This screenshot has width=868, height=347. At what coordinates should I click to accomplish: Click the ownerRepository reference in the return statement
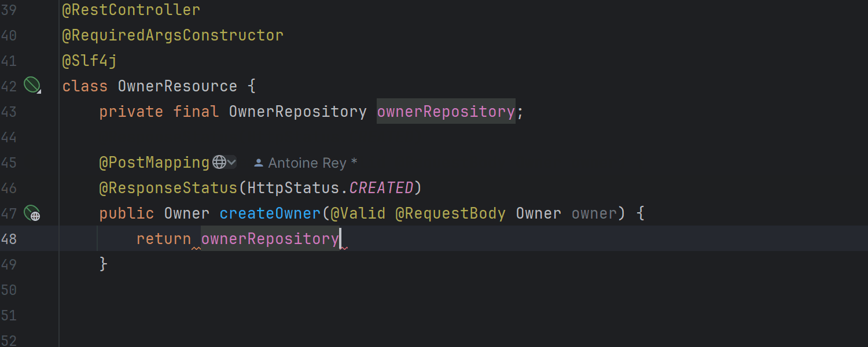coord(270,239)
